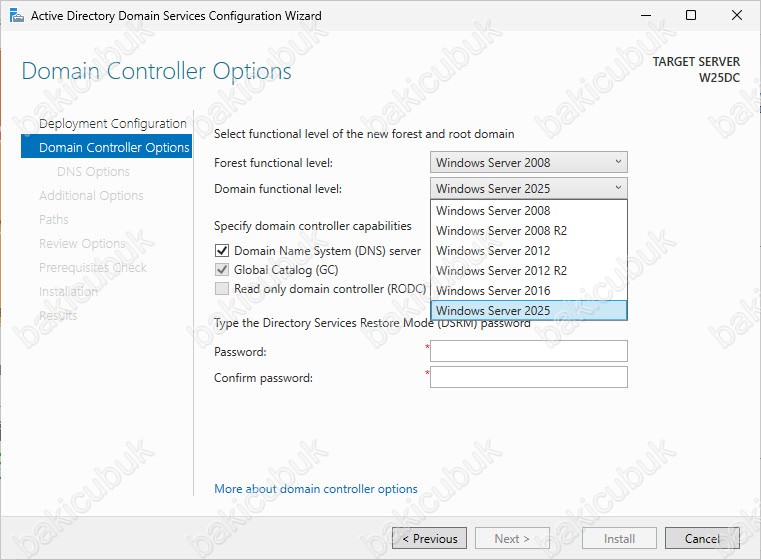Viewport: 761px width, 560px height.
Task: Select Installation step in sidebar
Action: point(68,291)
